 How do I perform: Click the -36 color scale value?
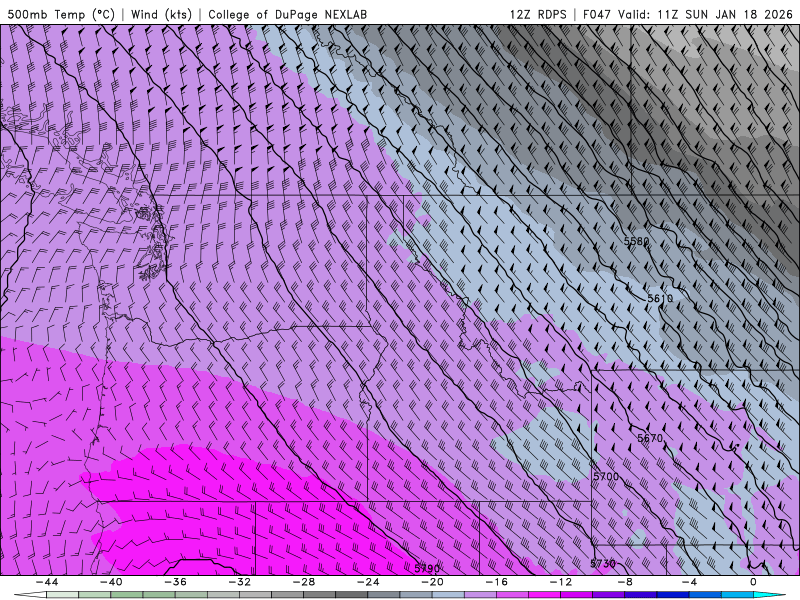175,582
